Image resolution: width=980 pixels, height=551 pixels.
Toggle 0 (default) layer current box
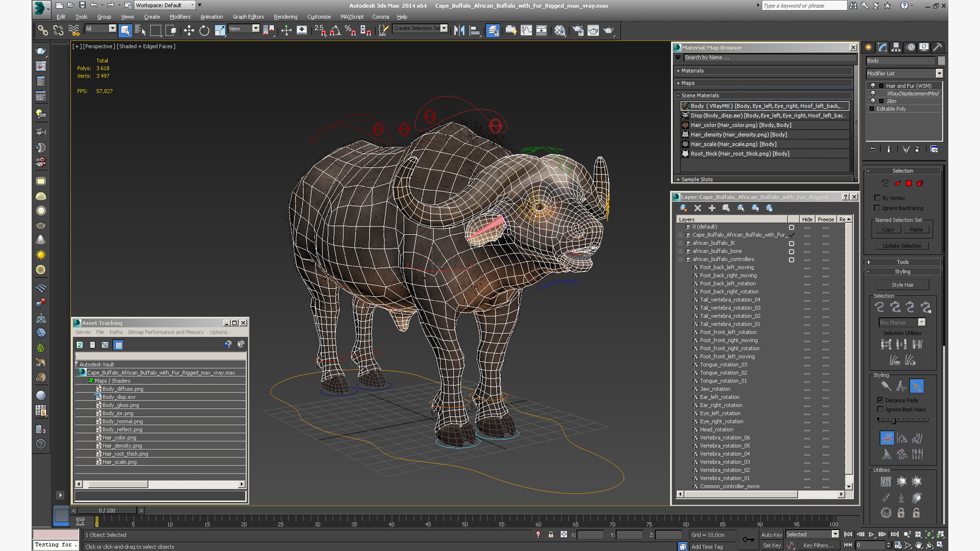pyautogui.click(x=792, y=227)
